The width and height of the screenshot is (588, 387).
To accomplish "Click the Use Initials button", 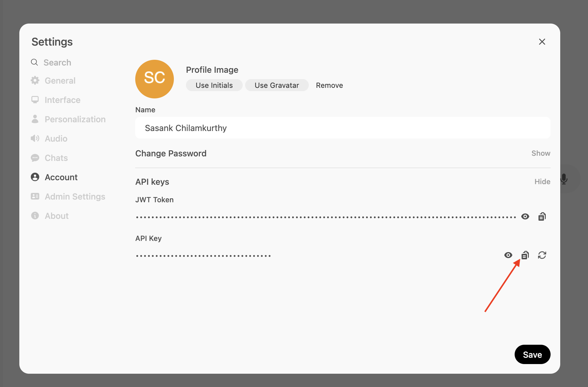I will pos(214,85).
